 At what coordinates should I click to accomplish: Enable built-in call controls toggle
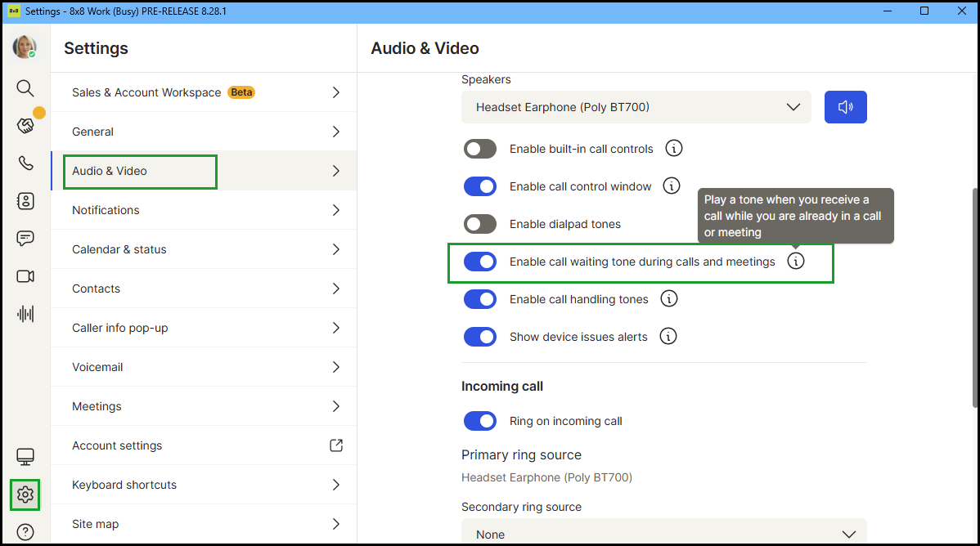(x=480, y=149)
